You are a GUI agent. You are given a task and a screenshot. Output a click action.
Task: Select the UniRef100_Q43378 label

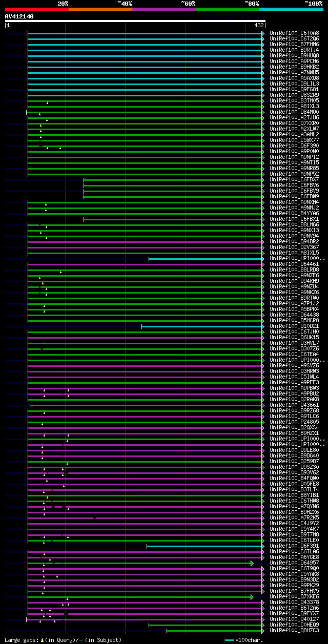tap(294, 602)
